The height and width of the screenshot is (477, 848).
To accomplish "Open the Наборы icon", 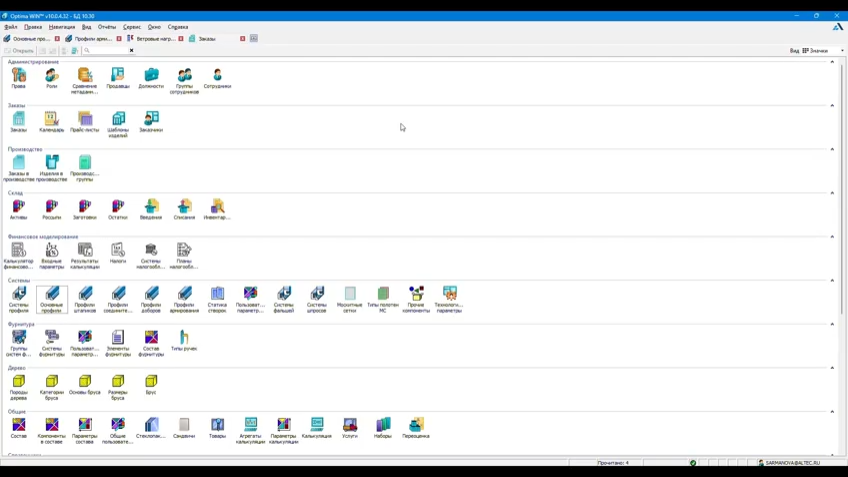I will 383,428.
